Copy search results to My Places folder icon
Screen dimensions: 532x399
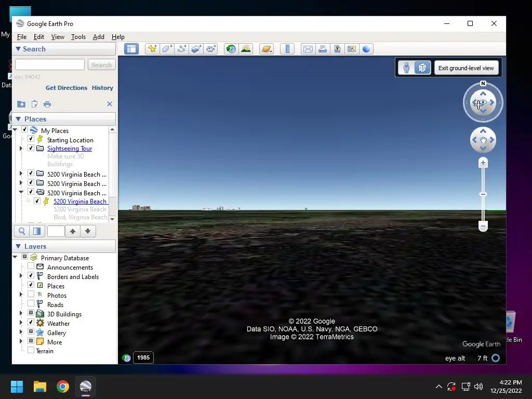pos(21,104)
